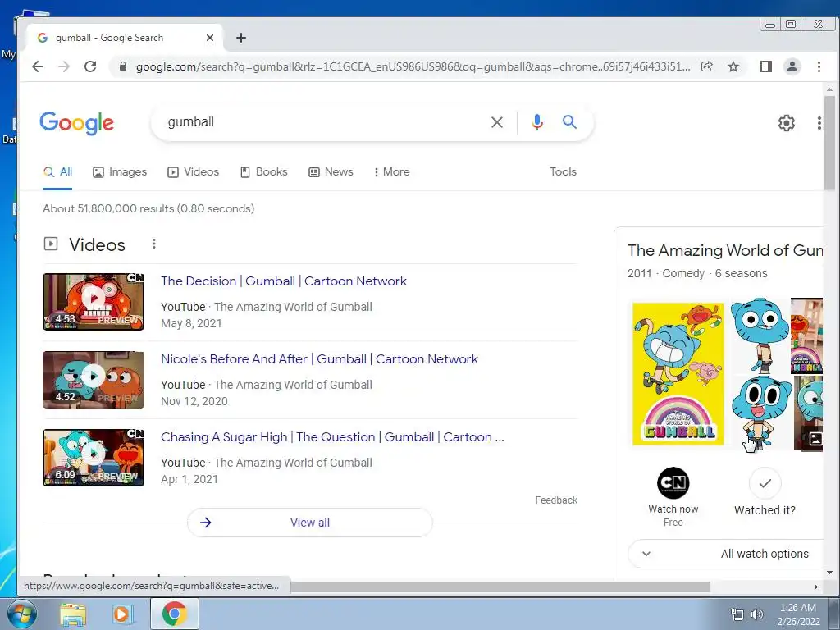Open The Amazing World of Gumball title
This screenshot has width=840, height=630.
point(725,250)
